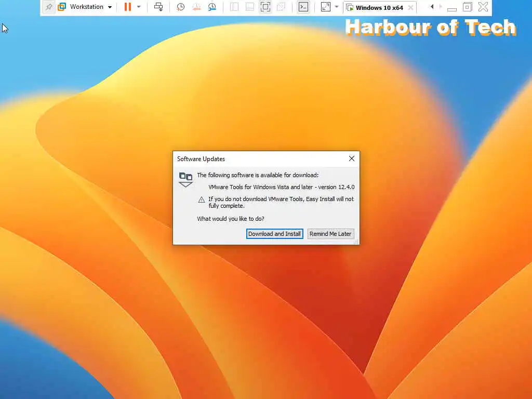This screenshot has width=532, height=399.
Task: Send Ctrl+Alt+Del to the virtual machine
Action: point(158,7)
